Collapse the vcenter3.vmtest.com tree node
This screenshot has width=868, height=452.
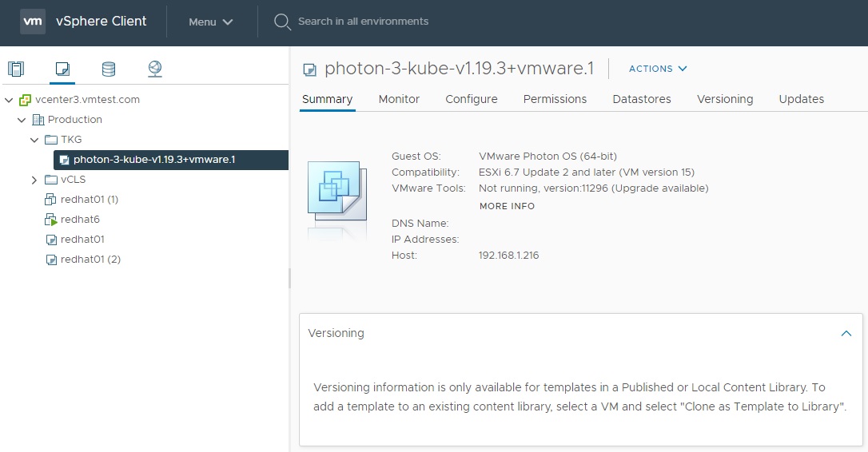9,100
